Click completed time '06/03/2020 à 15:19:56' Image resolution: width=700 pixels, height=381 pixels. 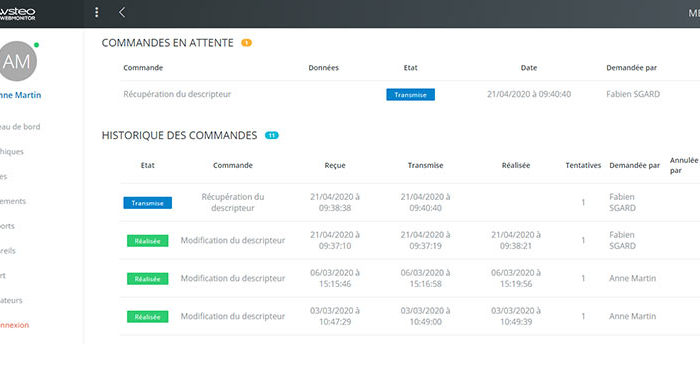pos(516,278)
